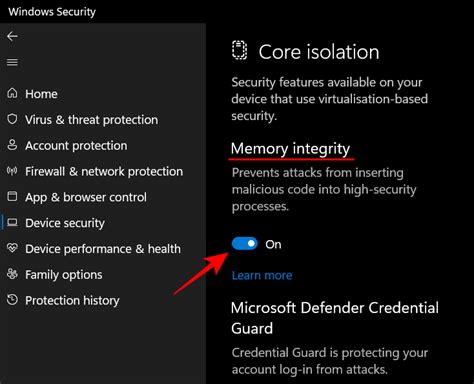This screenshot has width=474, height=384.
Task: Click the Device security laptop icon
Action: point(12,222)
